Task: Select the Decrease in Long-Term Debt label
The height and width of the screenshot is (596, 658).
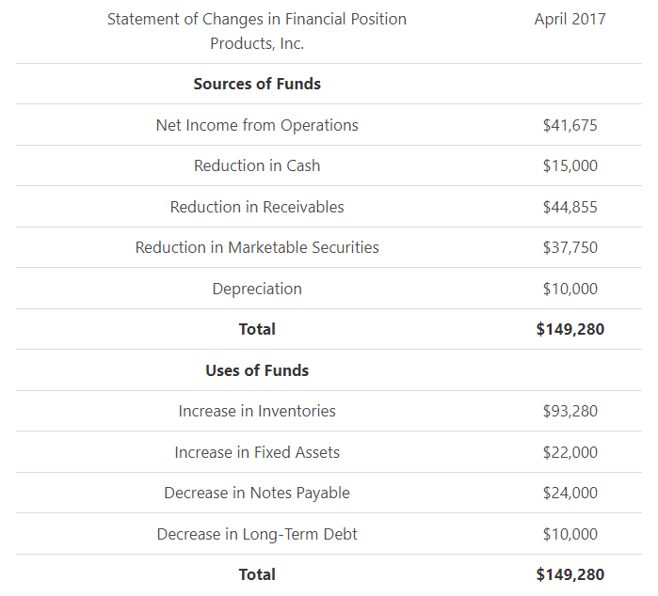Action: [x=257, y=534]
